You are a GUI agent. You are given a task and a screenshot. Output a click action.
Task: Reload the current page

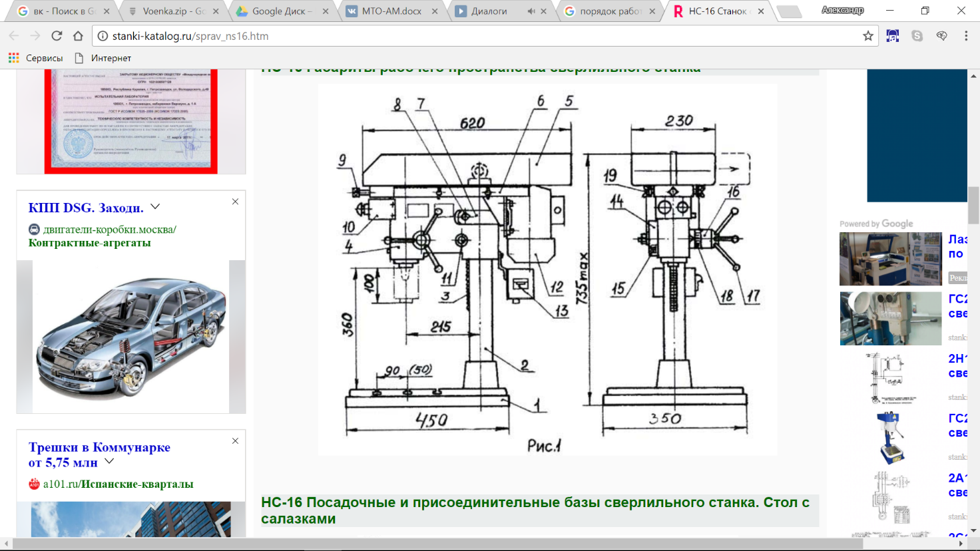[x=57, y=36]
